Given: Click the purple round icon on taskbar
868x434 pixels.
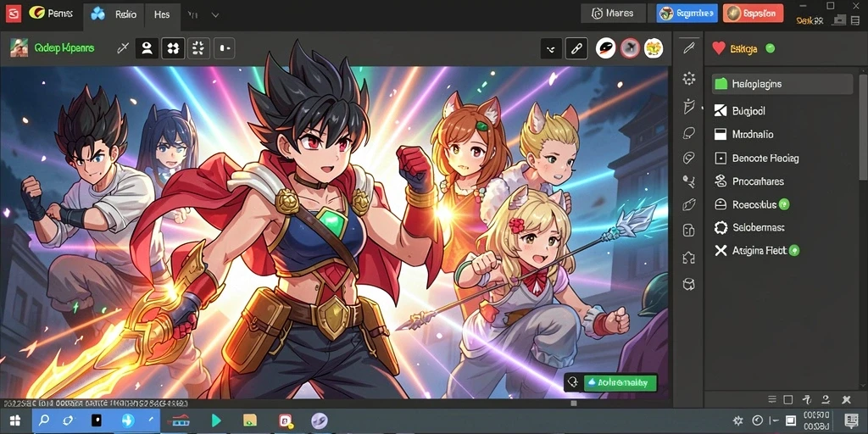Looking at the screenshot, I should tap(320, 420).
